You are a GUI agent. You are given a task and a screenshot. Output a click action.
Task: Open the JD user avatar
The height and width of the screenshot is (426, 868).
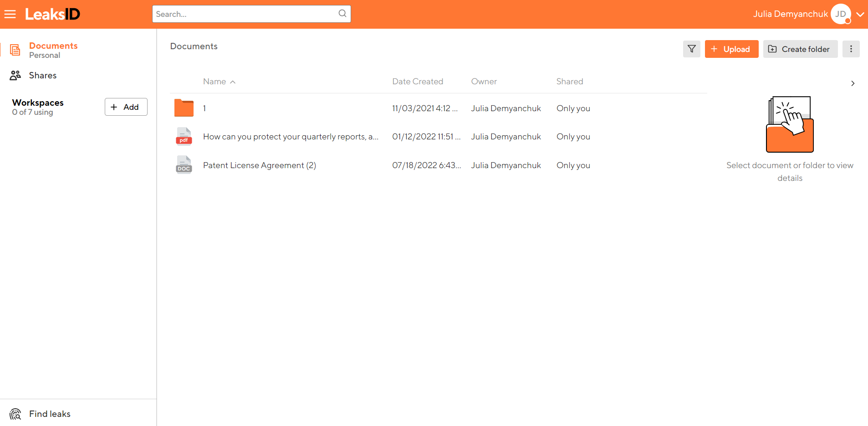pos(841,14)
